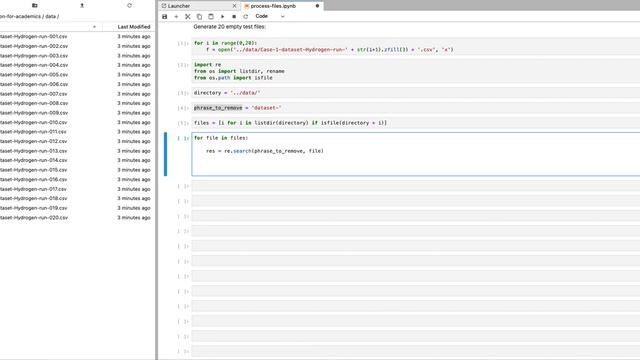Select file Hydrogen-run-011.csv
This screenshot has width=640, height=360.
33,132
